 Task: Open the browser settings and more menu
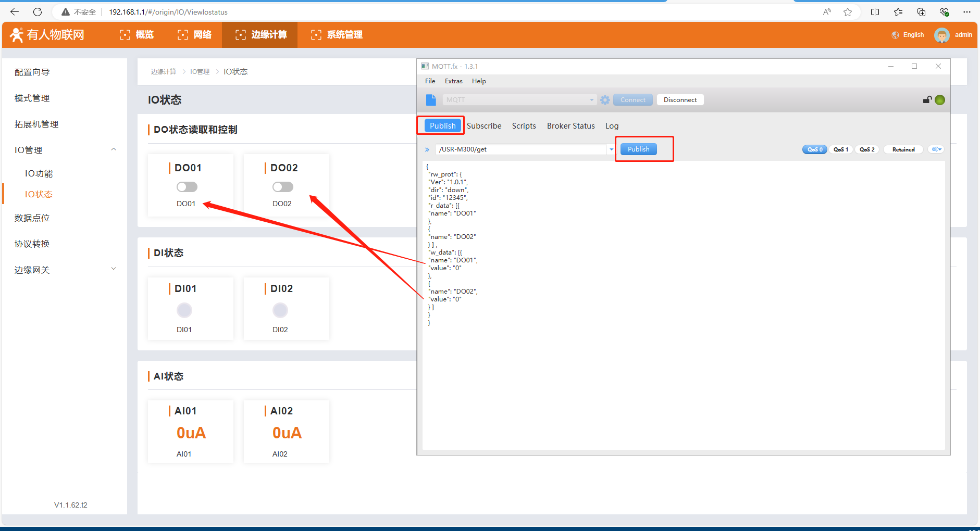(x=967, y=12)
